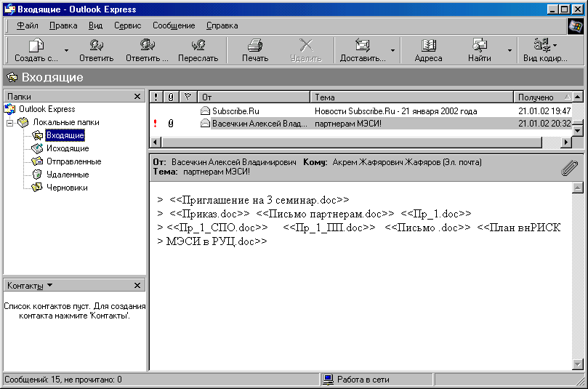Click the preview pane scroll down arrow

point(578,364)
